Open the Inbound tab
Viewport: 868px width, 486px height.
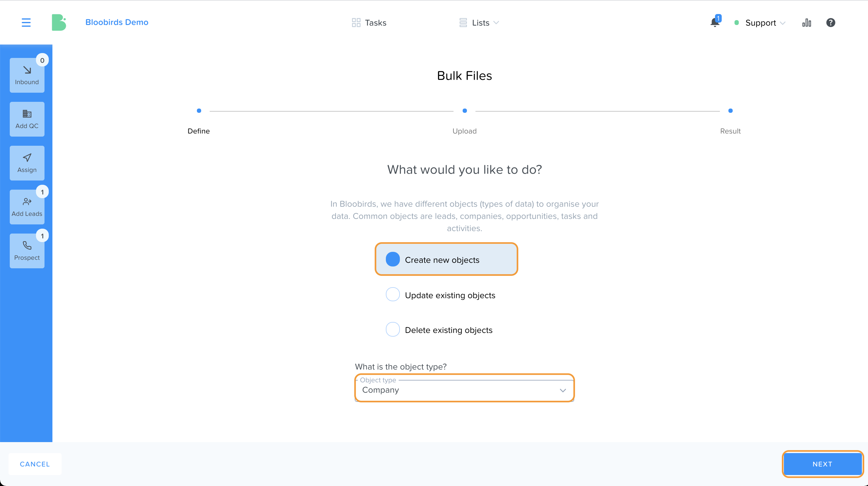pyautogui.click(x=27, y=76)
